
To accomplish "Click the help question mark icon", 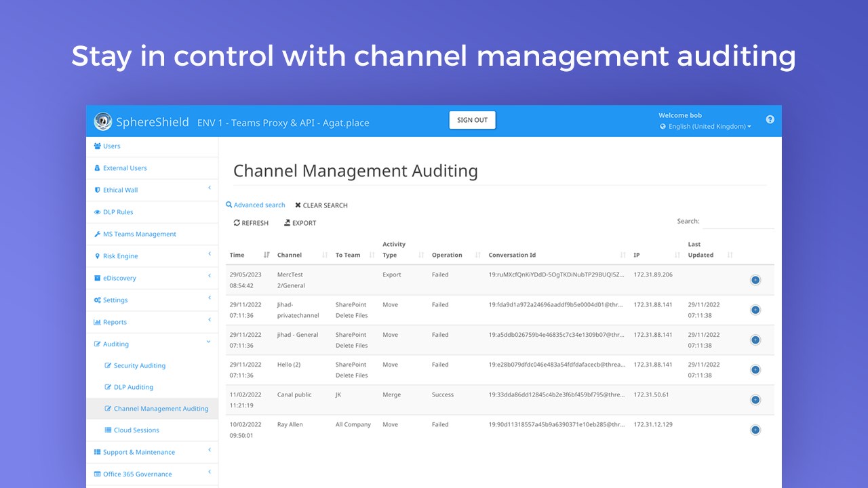I will (x=770, y=119).
